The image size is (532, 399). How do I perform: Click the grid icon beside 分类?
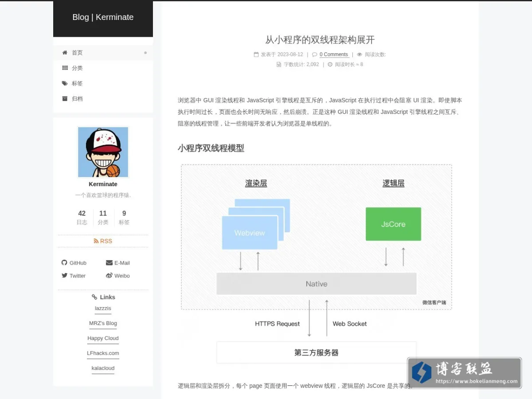pos(65,68)
